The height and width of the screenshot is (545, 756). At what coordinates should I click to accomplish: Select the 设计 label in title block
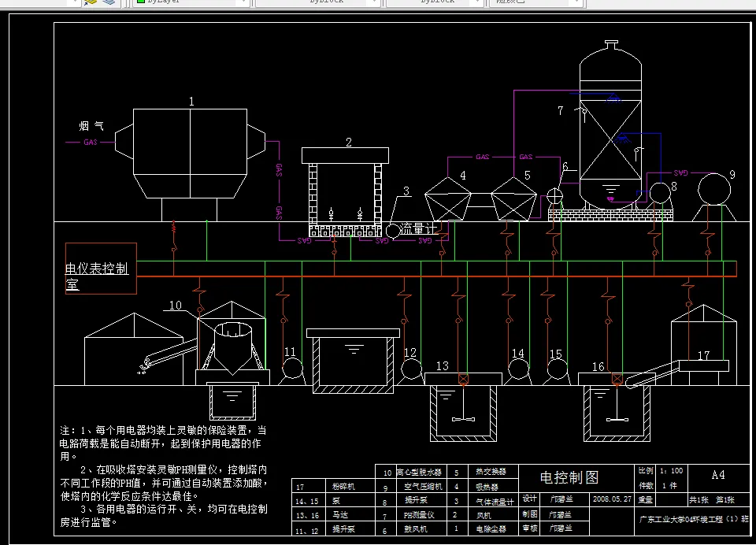coord(529,499)
